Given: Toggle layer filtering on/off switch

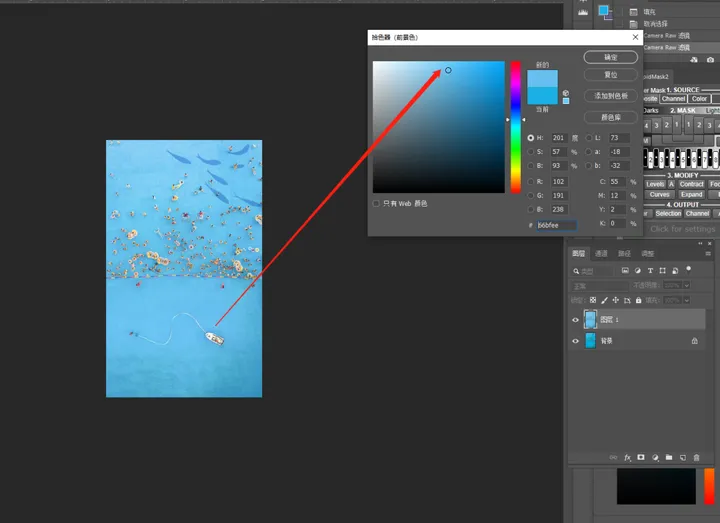Looking at the screenshot, I should [688, 270].
